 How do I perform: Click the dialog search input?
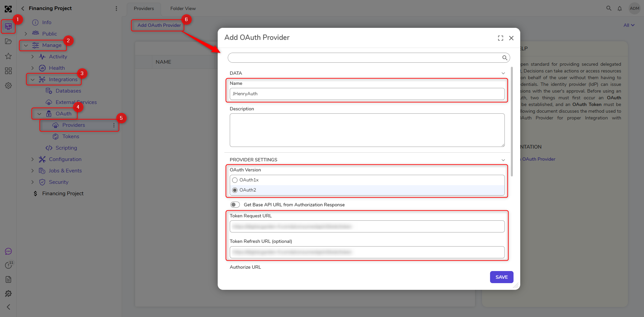click(x=365, y=58)
